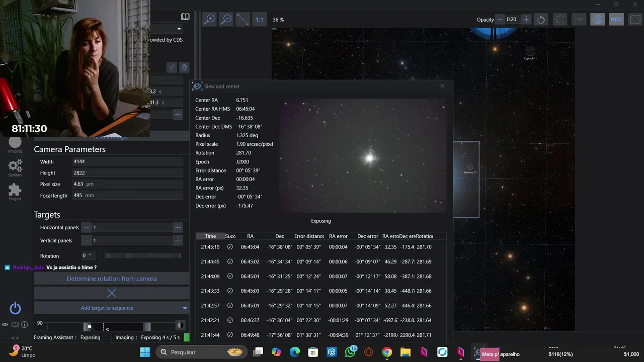This screenshot has height=362, width=644.
Task: Click the Ruprecht 1 marker on sky map
Action: [x=530, y=52]
